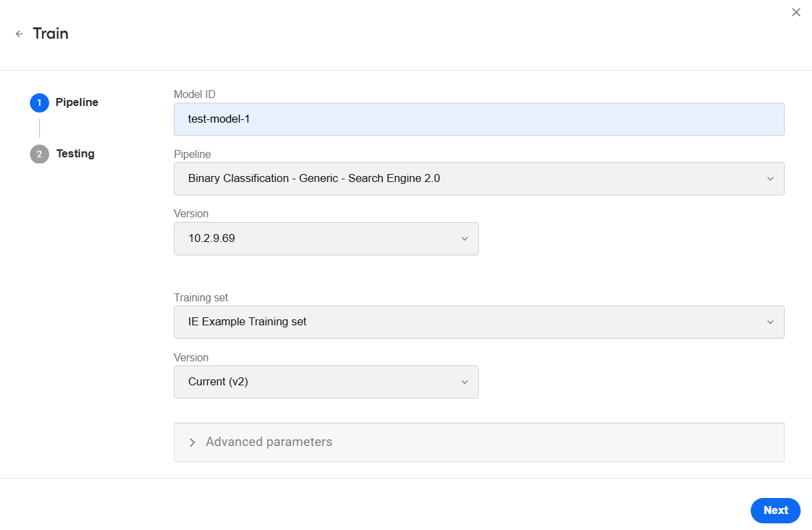Click chevron in pipeline Version 10.2.9.69 field
Image resolution: width=812 pixels, height=530 pixels.
pos(464,239)
